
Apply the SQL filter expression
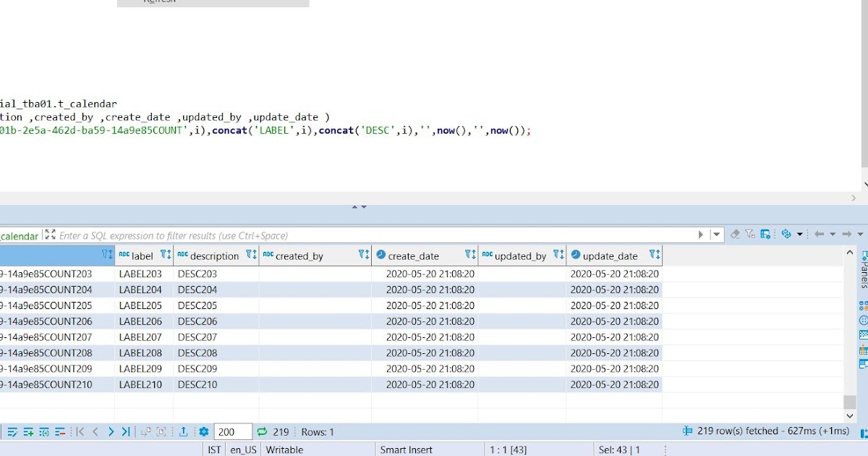(x=701, y=235)
